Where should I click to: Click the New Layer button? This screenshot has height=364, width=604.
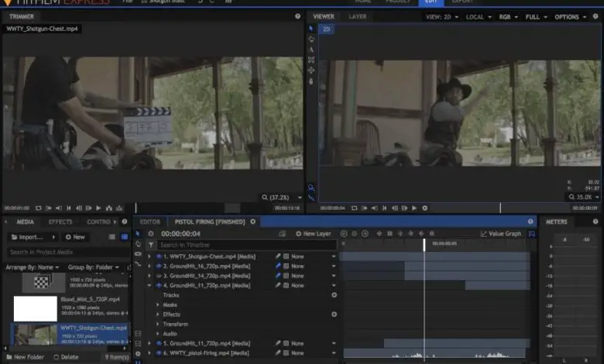pos(313,234)
